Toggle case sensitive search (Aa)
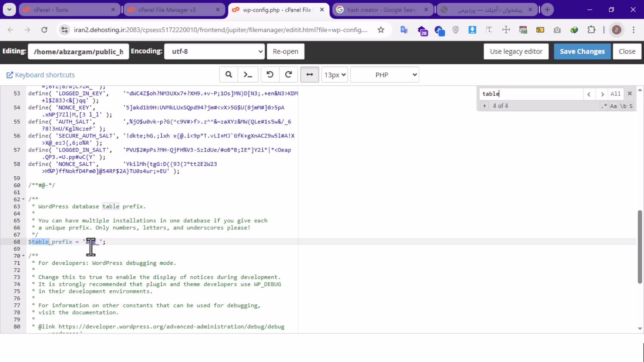 613,106
